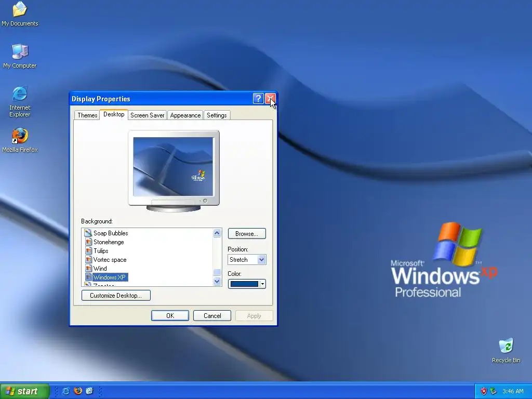The height and width of the screenshot is (399, 532).
Task: Open the My Documents desktop icon
Action: point(20,14)
